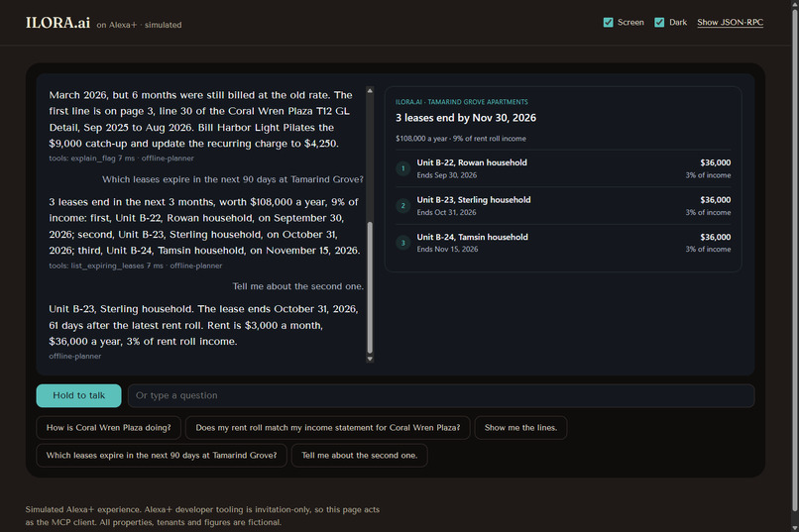Click the chat scroll down arrow
799x532 pixels.
[370, 359]
